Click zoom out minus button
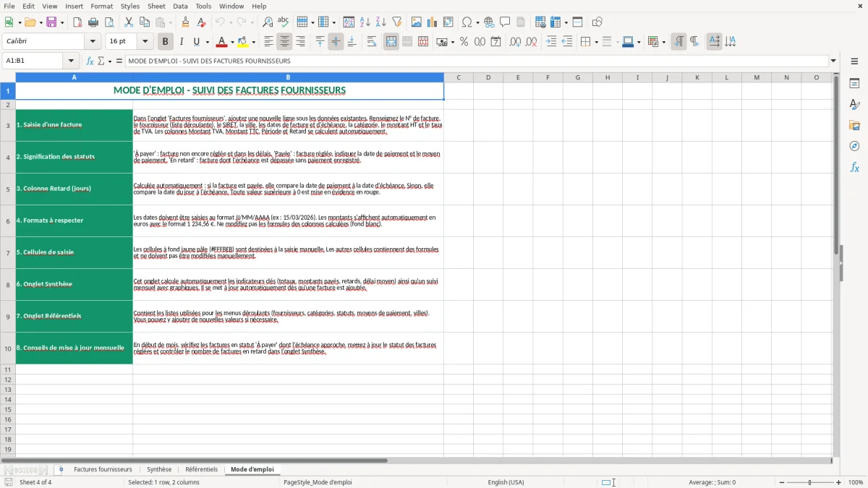The height and width of the screenshot is (488, 868). tap(781, 482)
